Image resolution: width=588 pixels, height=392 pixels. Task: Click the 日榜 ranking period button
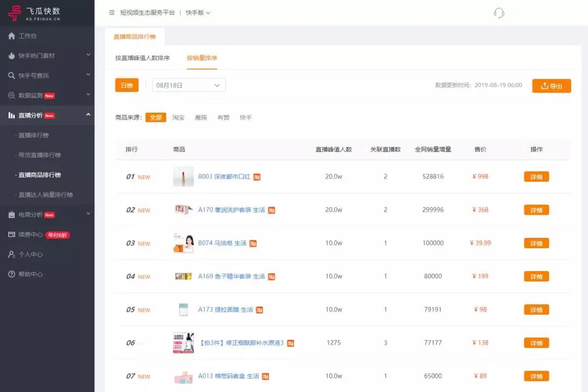pos(127,85)
